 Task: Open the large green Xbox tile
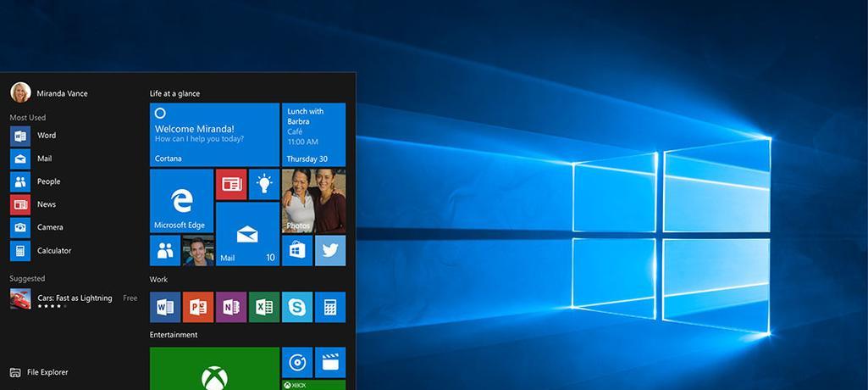pos(214,369)
